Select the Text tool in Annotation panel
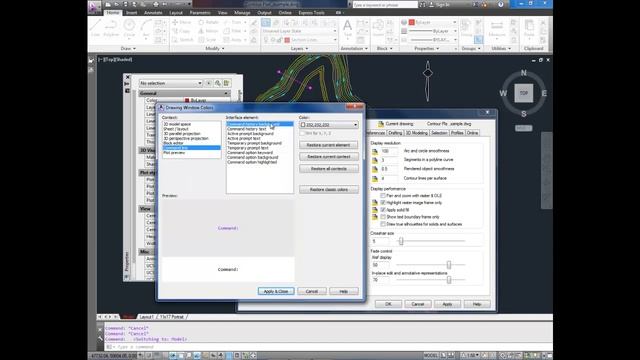640x360 pixels. [347, 29]
